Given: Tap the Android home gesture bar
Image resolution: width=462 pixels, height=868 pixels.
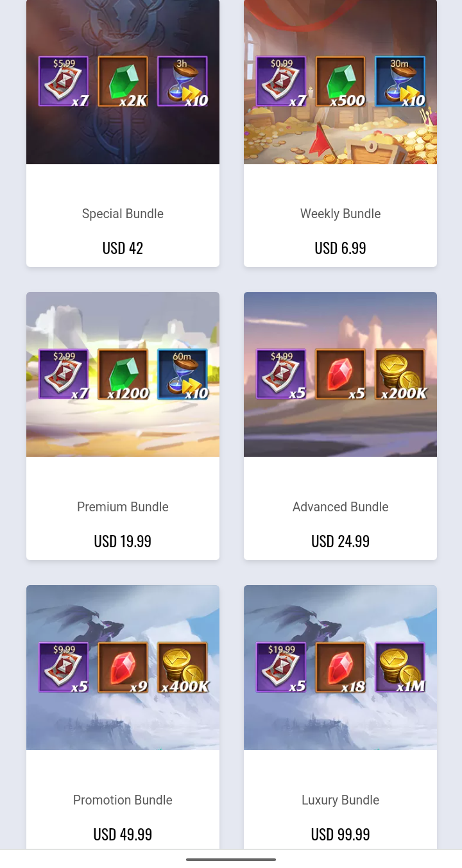Looking at the screenshot, I should 231,859.
